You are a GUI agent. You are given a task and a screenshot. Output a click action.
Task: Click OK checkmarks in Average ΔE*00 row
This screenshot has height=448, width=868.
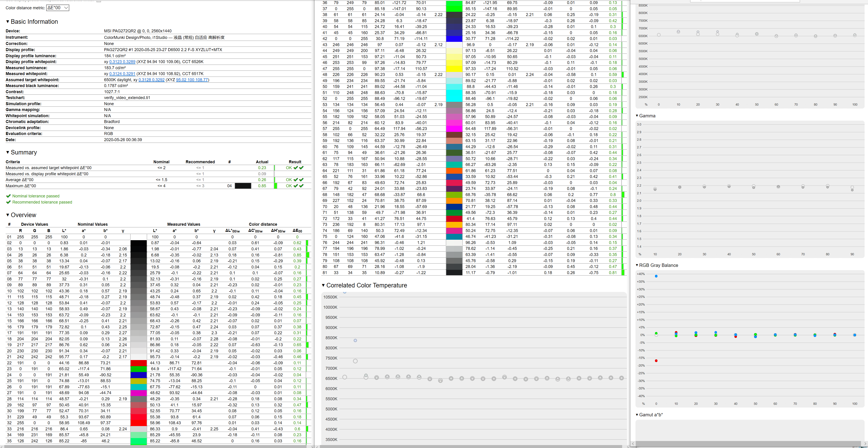pos(295,180)
